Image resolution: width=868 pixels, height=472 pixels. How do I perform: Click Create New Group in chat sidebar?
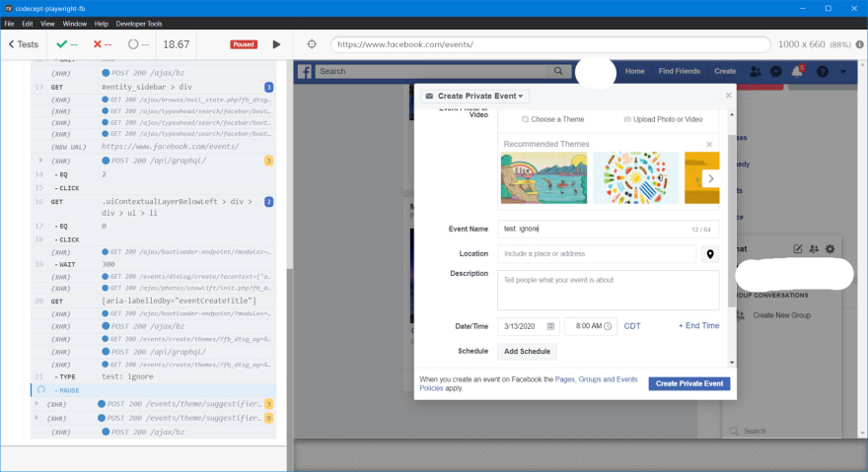[x=781, y=315]
